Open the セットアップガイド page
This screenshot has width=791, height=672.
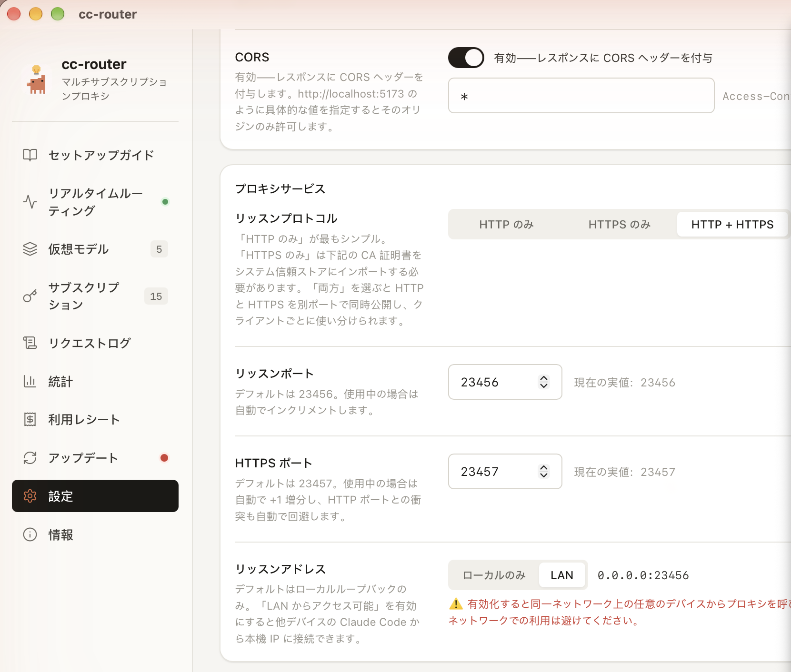(95, 155)
